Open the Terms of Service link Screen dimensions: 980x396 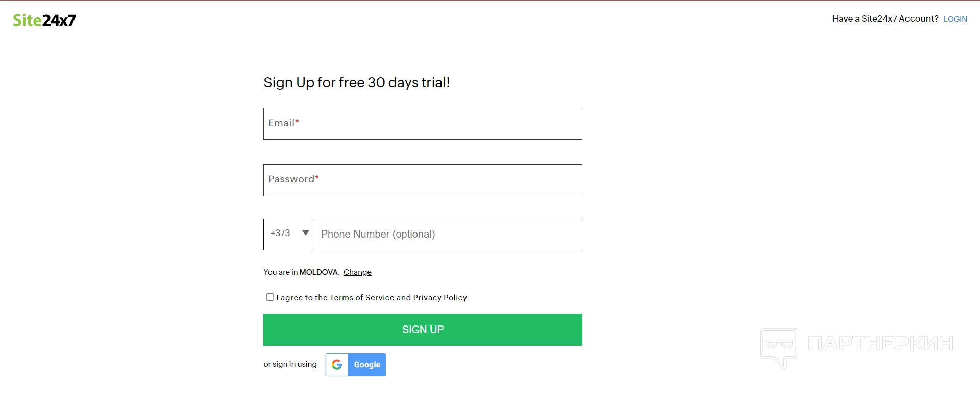(x=362, y=298)
